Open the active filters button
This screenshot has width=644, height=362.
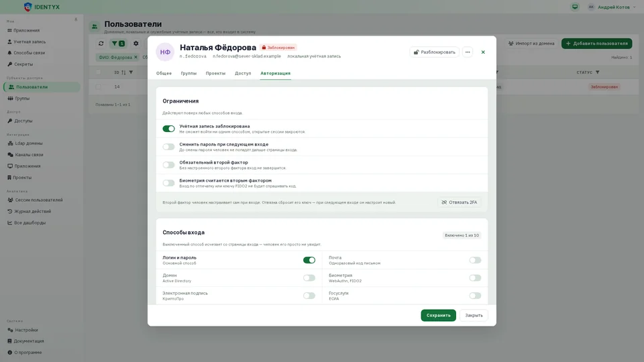coord(118,44)
